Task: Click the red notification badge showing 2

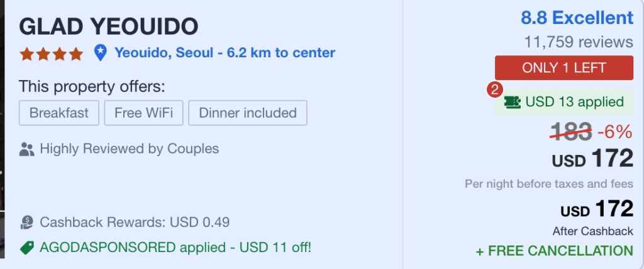Action: pyautogui.click(x=496, y=90)
